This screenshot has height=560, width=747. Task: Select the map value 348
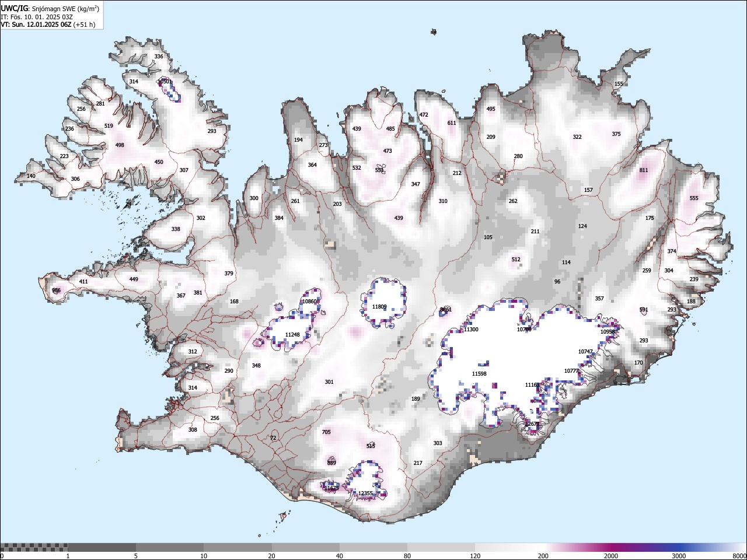click(256, 366)
